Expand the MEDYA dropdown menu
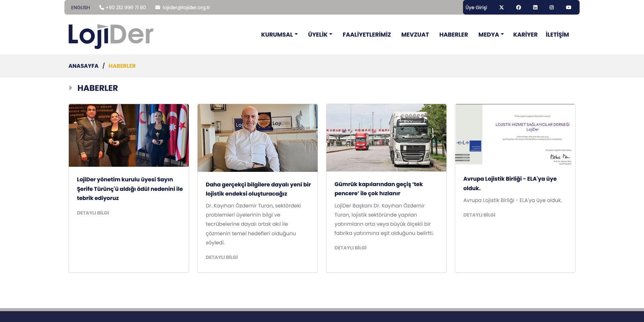Screen dimensions: 644x322 (491, 35)
